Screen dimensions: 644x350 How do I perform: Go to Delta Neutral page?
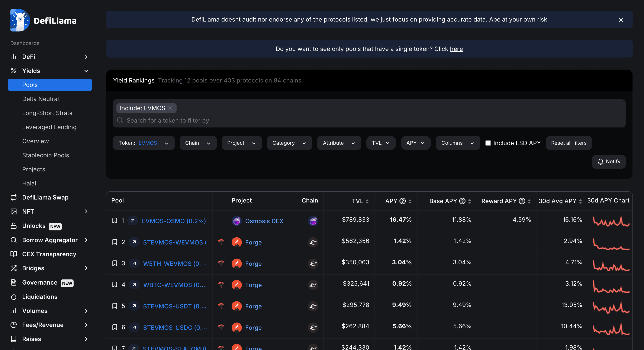point(41,99)
